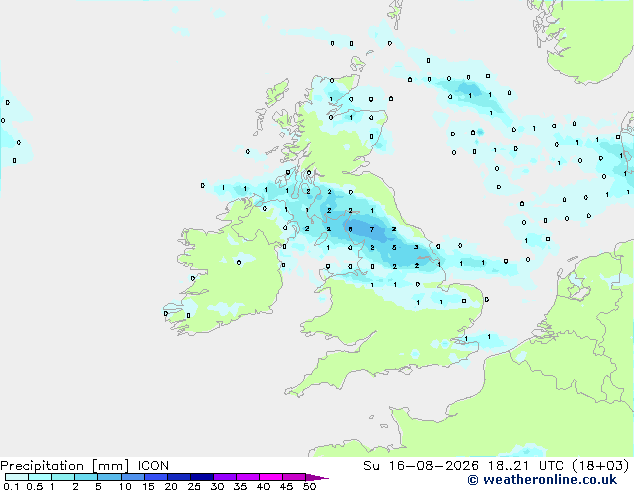
Task: Click the '45' legend scale label
Action: [286, 486]
